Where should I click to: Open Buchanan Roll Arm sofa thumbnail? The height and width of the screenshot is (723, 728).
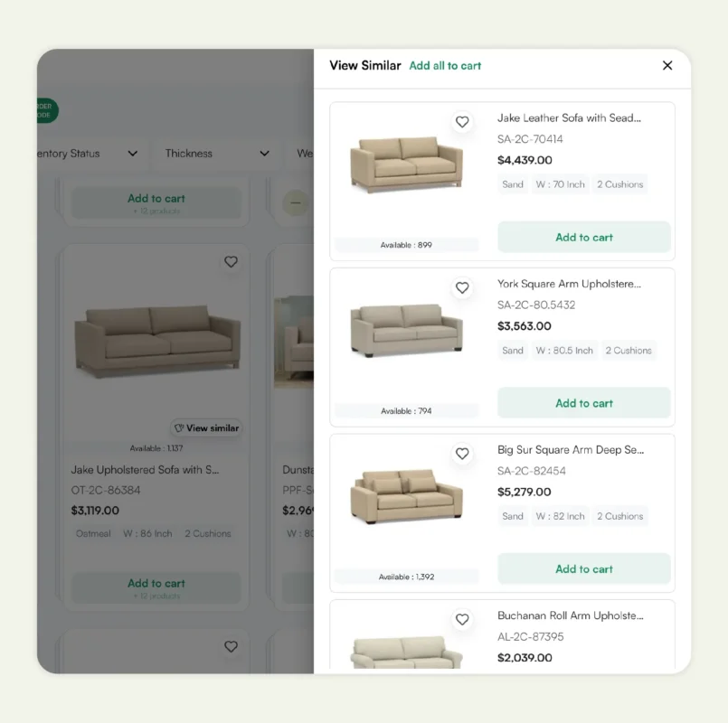coord(406,651)
